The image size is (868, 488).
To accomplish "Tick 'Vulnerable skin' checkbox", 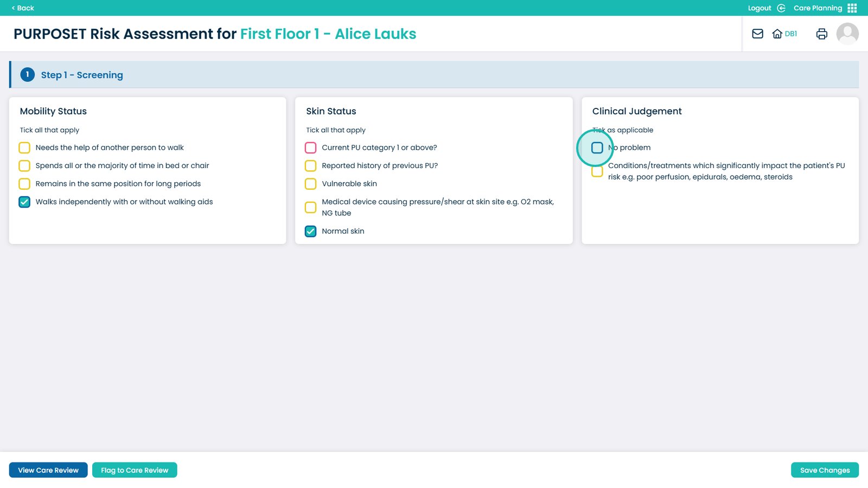I will coord(311,184).
